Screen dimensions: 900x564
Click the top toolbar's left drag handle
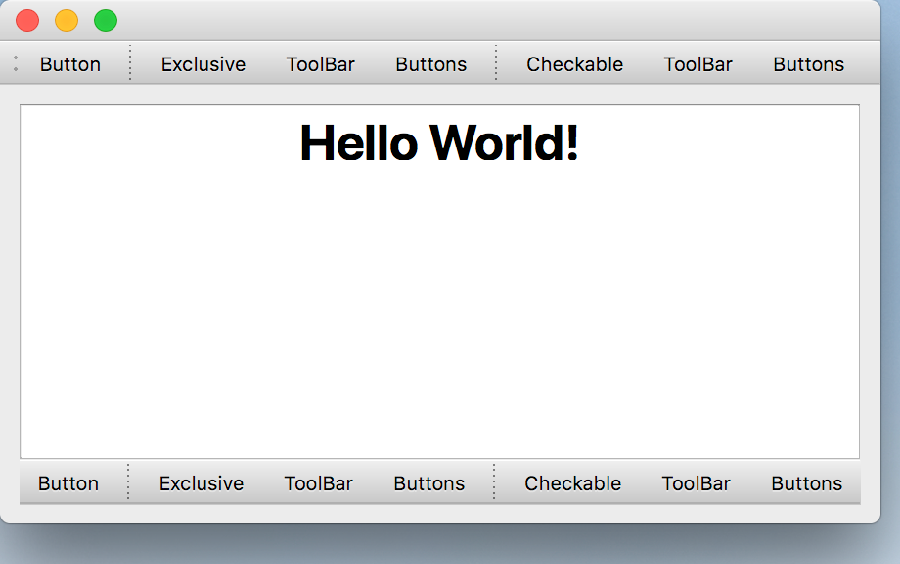[16, 64]
